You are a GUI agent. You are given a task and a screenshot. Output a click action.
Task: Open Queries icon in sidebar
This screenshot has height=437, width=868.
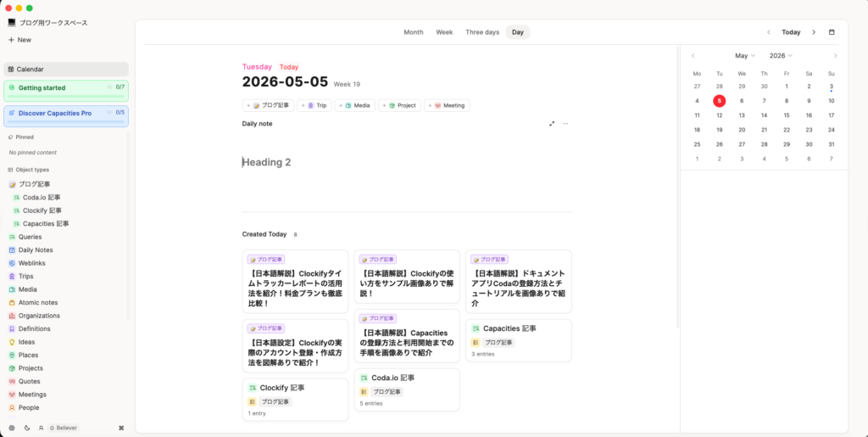[12, 237]
